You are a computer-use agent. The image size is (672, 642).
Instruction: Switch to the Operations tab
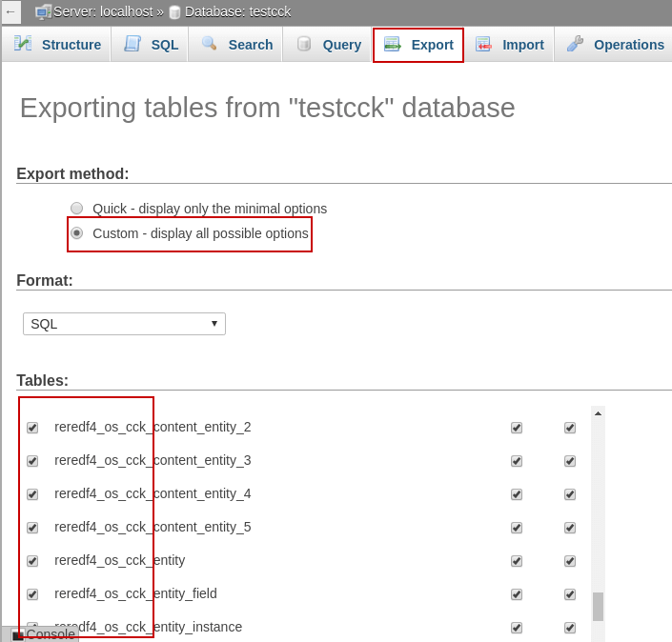point(628,45)
